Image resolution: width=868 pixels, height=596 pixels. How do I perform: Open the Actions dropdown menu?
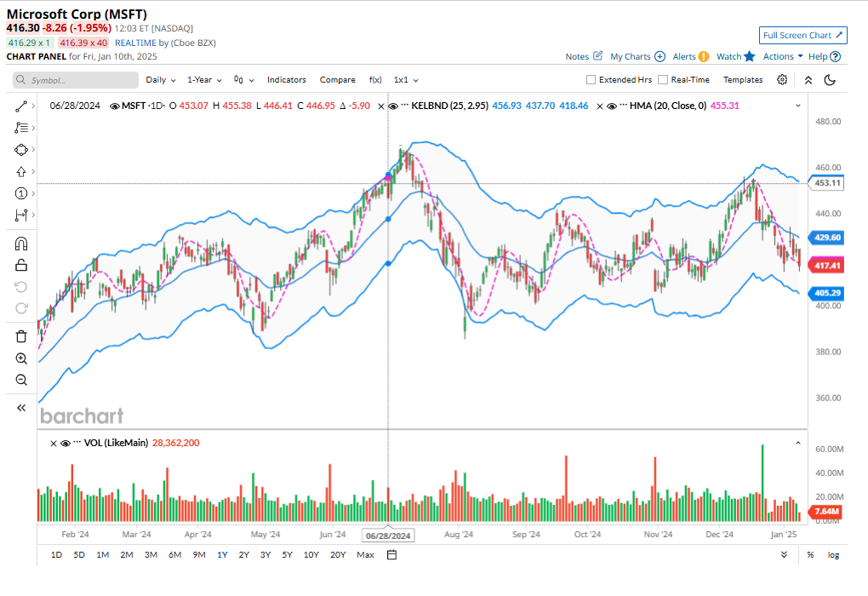782,56
